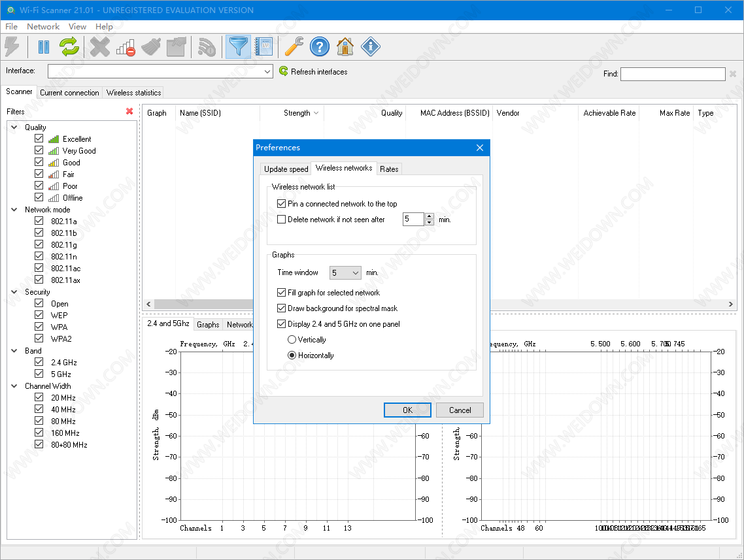Open the Help menu
The width and height of the screenshot is (744, 560).
tap(104, 27)
